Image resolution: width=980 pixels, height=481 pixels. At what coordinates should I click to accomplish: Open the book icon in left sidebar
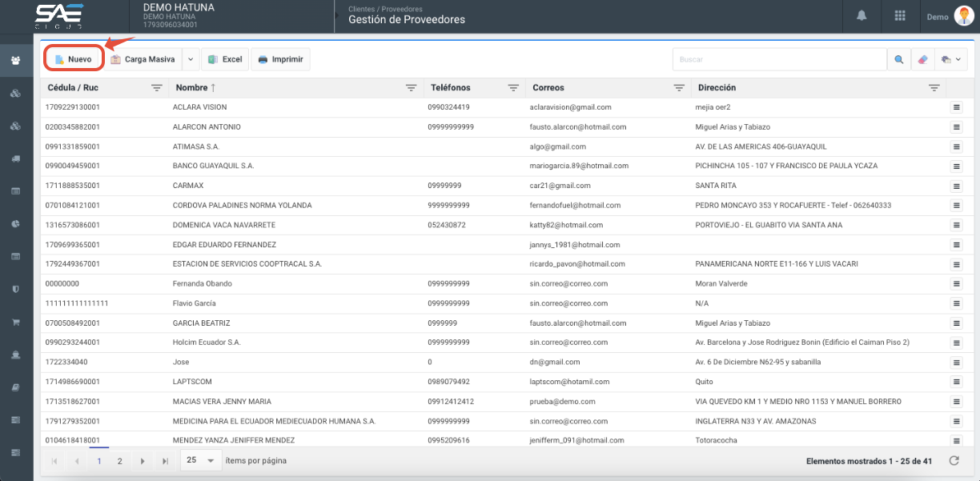coord(15,387)
